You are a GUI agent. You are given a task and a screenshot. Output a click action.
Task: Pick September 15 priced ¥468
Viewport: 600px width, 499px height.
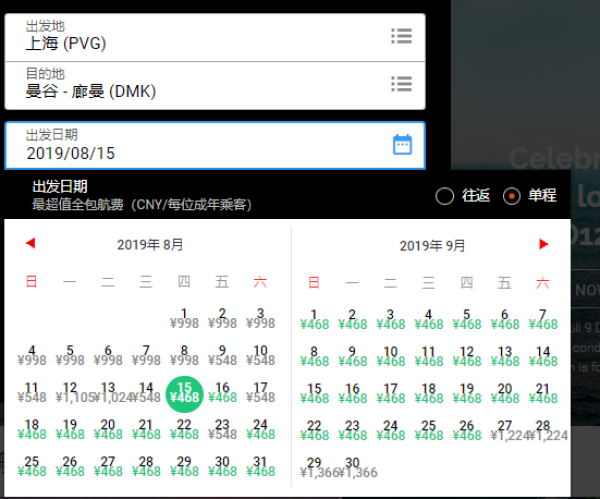[x=314, y=394]
